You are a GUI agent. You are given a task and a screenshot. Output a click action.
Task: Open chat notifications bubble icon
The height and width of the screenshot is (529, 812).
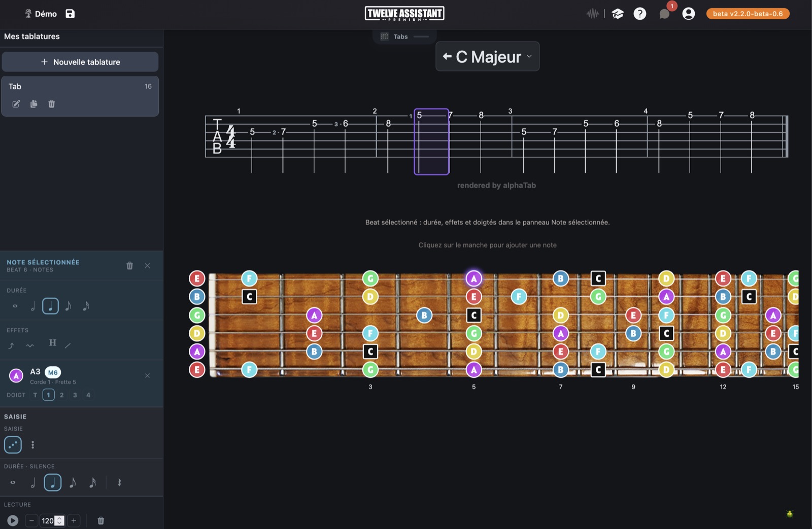(x=664, y=14)
